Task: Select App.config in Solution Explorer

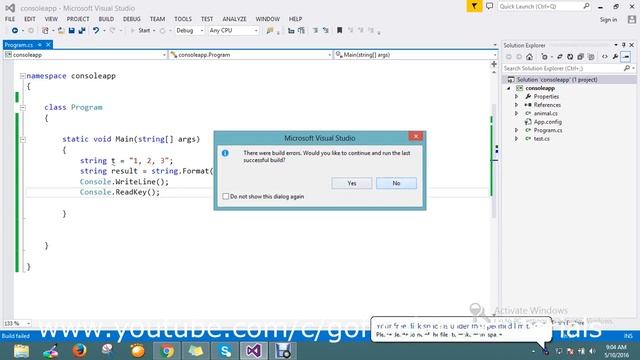Action: (x=548, y=122)
